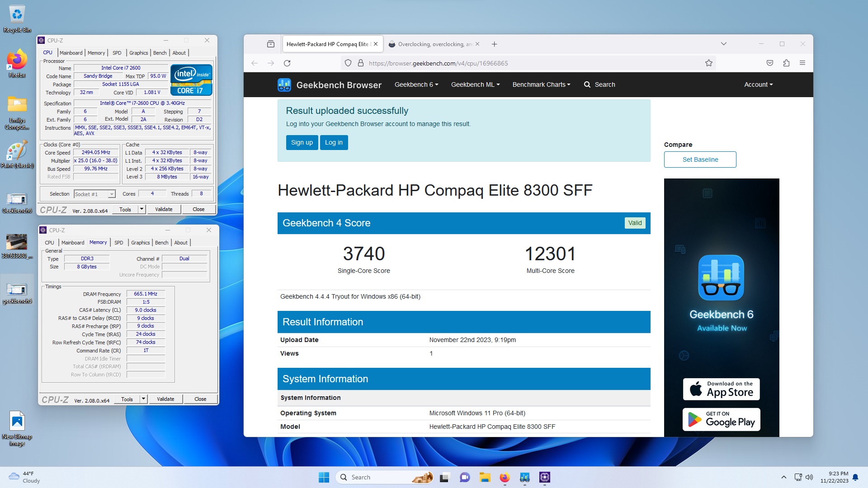
Task: Click the Log in button
Action: 334,142
